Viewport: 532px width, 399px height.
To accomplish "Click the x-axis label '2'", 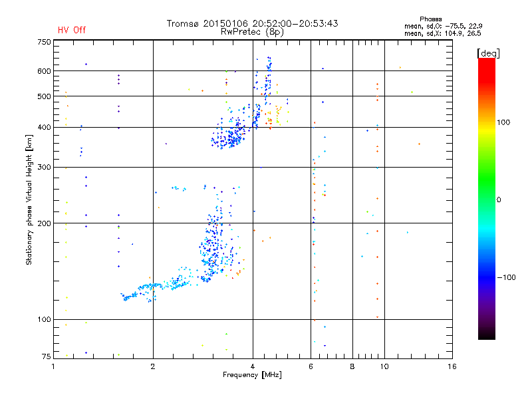I will pos(153,366).
